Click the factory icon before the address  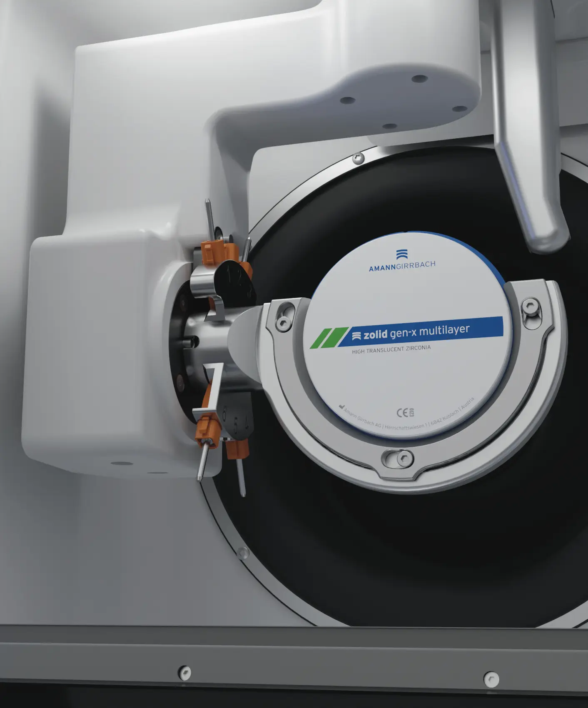(341, 407)
